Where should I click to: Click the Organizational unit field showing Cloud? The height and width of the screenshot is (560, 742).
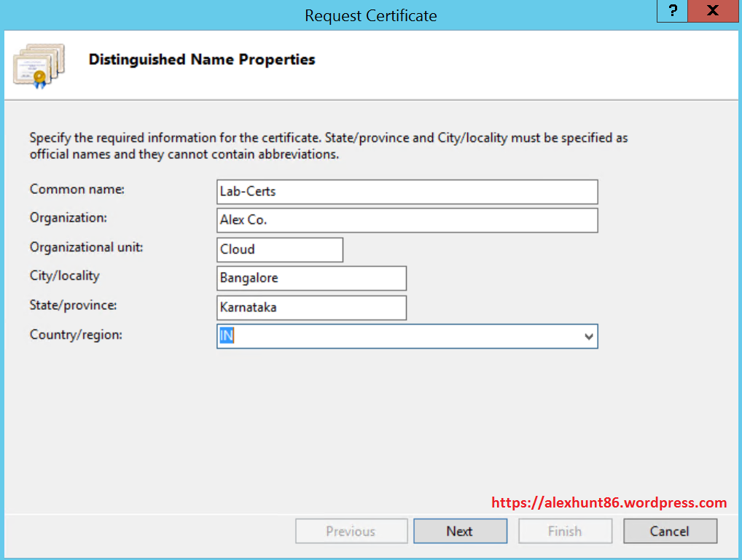pos(279,249)
